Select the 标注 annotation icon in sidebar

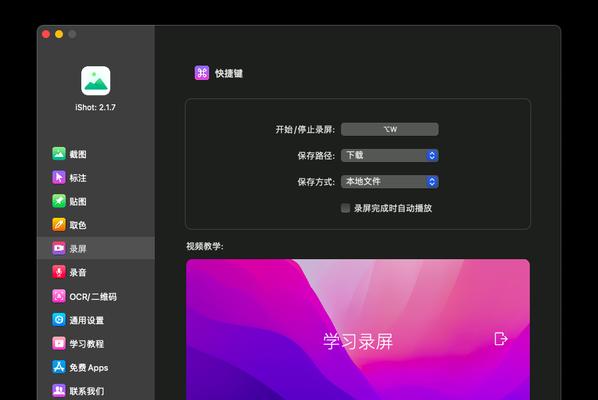[x=59, y=177]
